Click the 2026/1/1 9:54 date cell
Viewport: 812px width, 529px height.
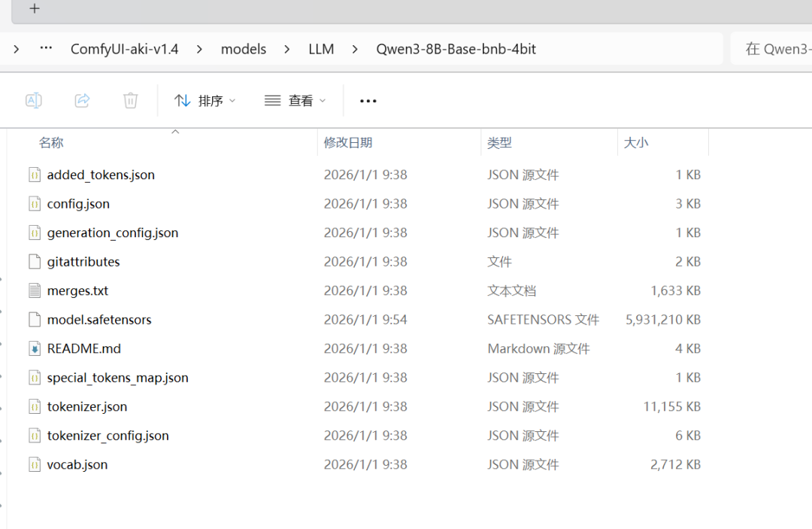click(365, 320)
